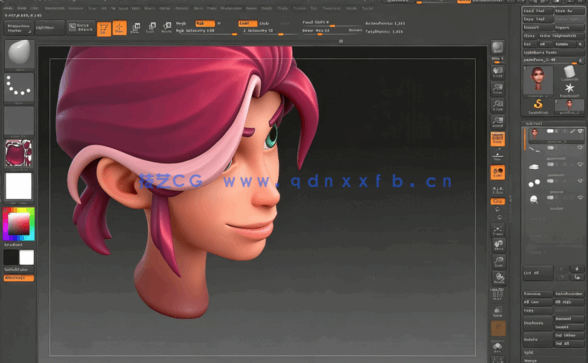Click the AAHalf icon

point(498,122)
